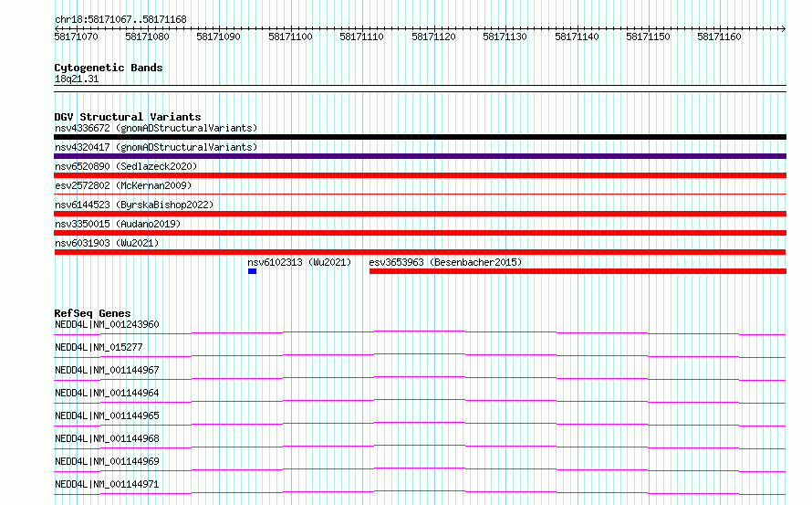The image size is (812, 505).
Task: Open variant esv2572802 McKernan2009 label
Action: click(x=123, y=185)
